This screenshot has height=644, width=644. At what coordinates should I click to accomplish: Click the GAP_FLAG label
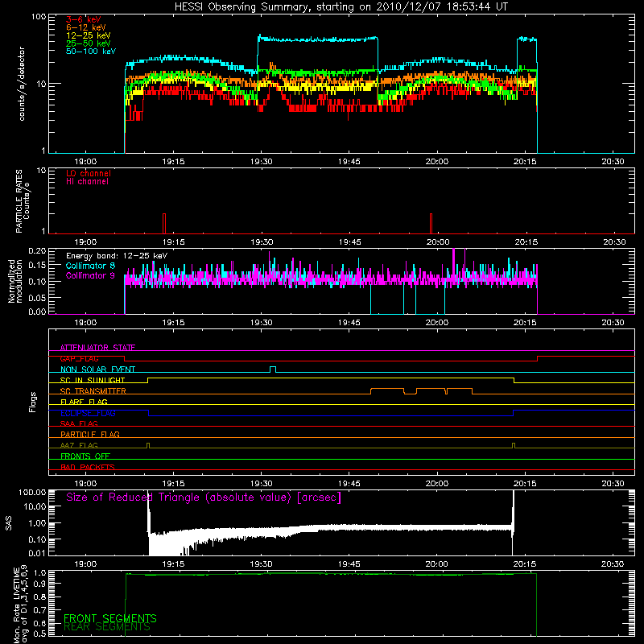coord(79,358)
